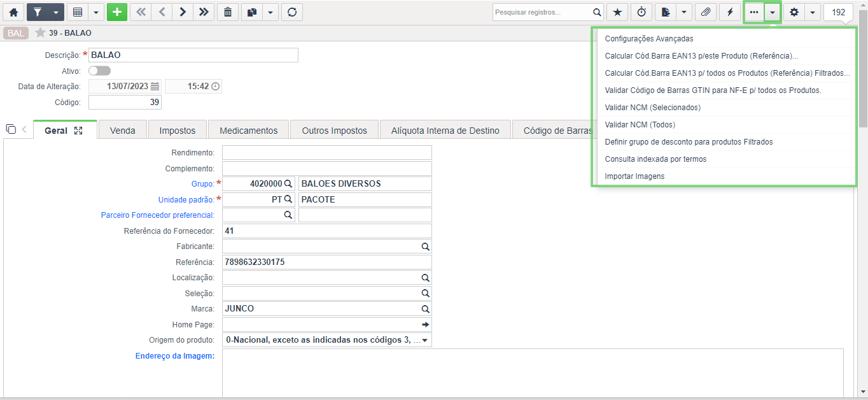Expand the export options arrow
This screenshot has height=400, width=868.
685,12
